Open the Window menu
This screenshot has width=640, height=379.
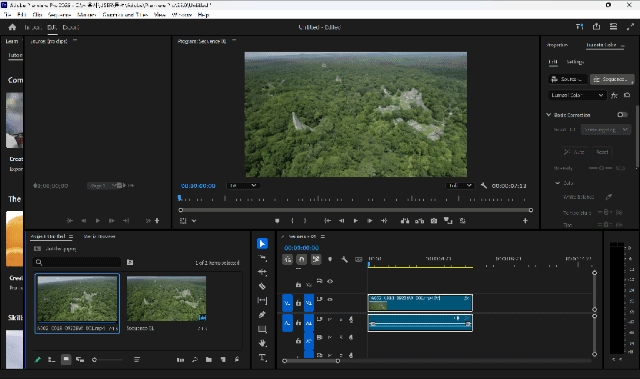coord(182,15)
